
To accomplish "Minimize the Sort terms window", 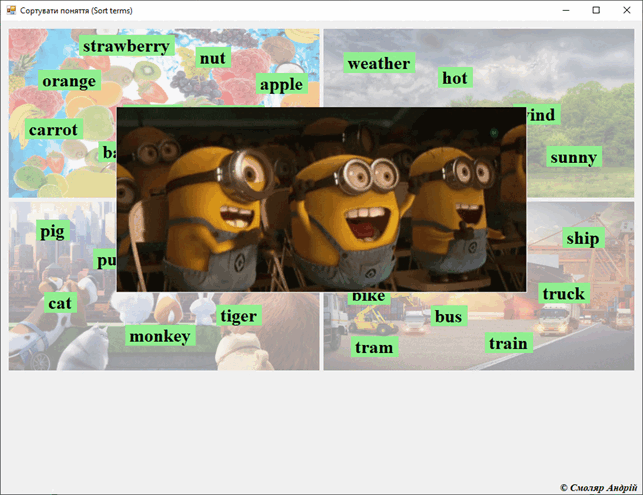I will 566,10.
